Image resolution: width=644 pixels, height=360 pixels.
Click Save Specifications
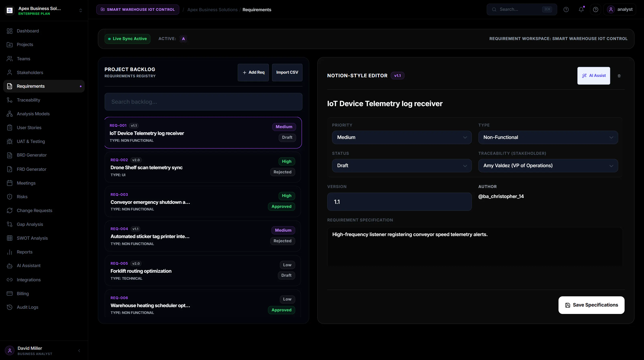pyautogui.click(x=591, y=305)
